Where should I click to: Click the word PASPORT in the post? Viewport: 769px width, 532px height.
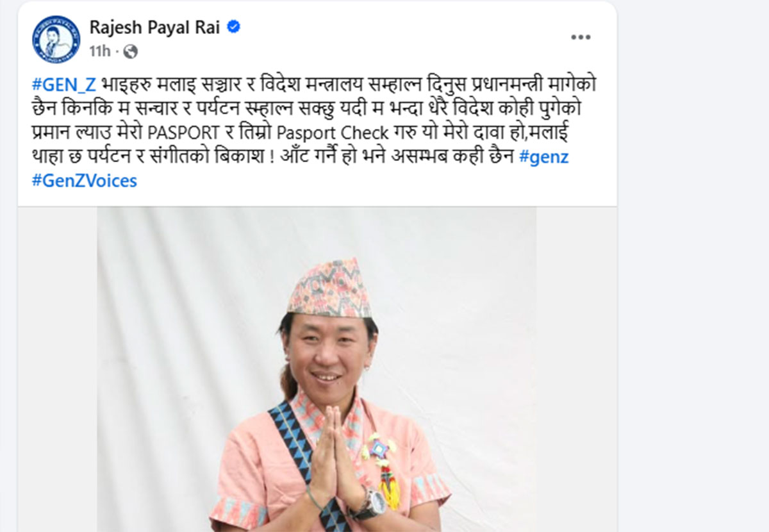pyautogui.click(x=183, y=133)
